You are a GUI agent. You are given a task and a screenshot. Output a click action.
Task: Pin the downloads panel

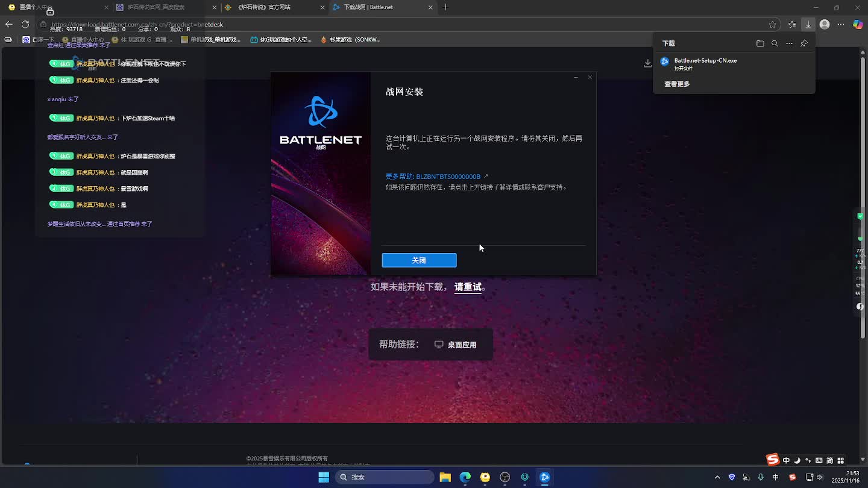click(804, 43)
